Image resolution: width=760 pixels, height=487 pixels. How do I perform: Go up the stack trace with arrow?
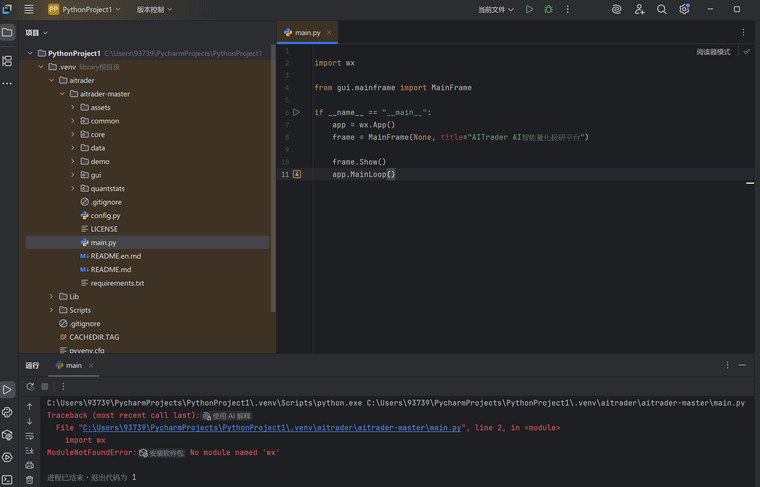(x=30, y=406)
